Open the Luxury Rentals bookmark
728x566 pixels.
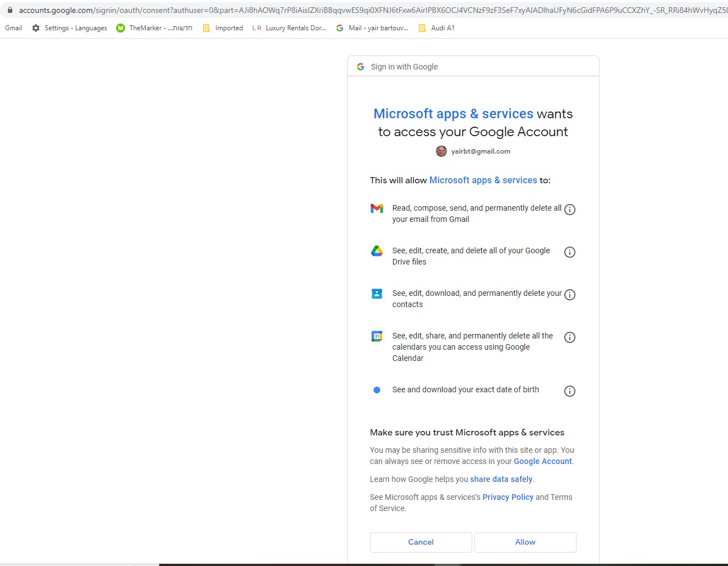(289, 28)
